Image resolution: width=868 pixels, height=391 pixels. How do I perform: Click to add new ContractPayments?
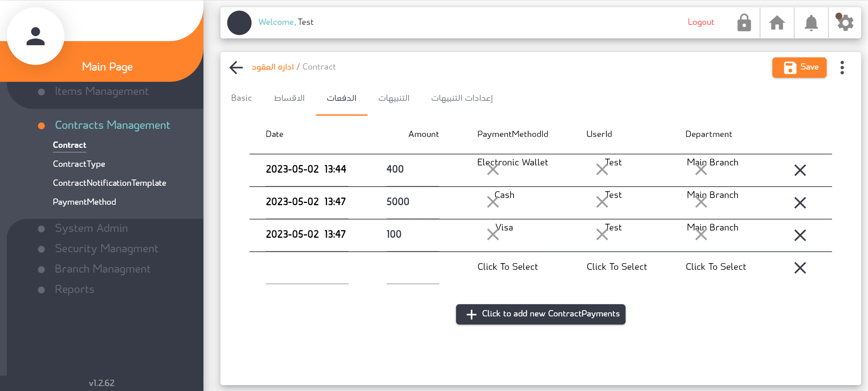540,314
